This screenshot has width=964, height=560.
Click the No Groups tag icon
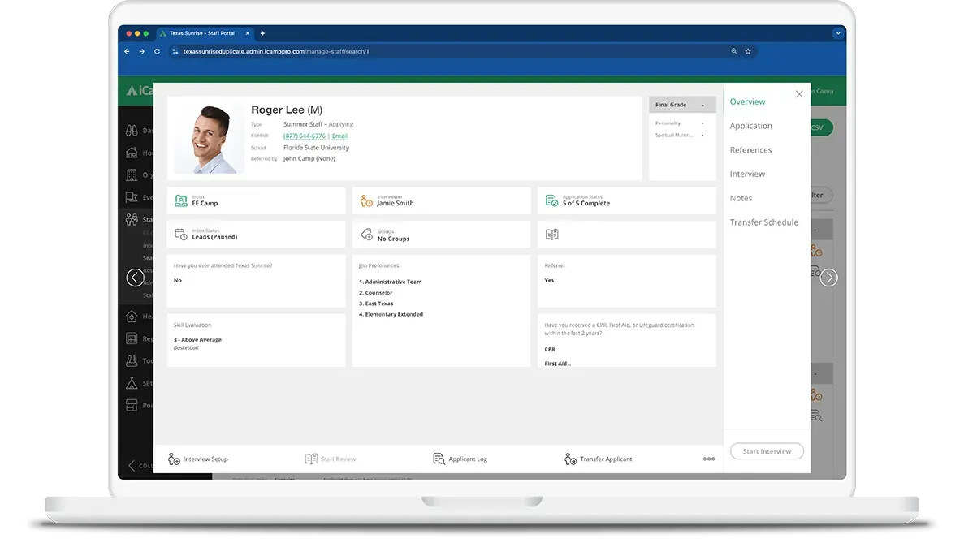366,235
